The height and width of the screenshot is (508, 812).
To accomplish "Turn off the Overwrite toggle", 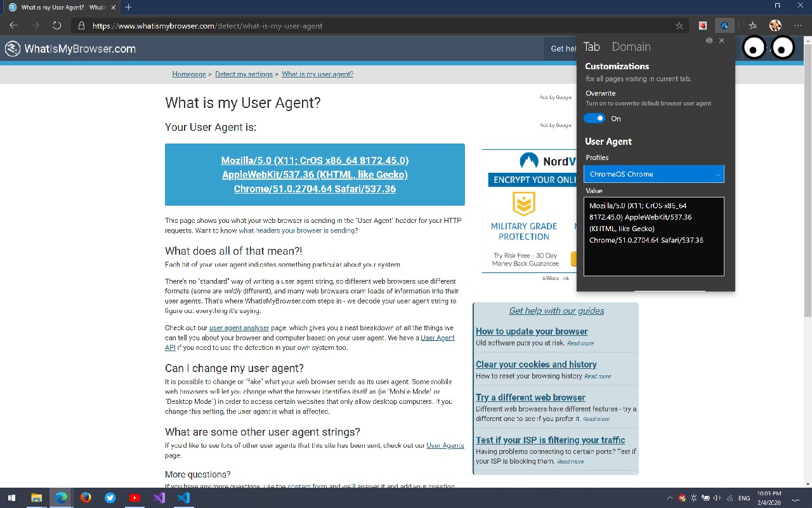I will pos(594,119).
